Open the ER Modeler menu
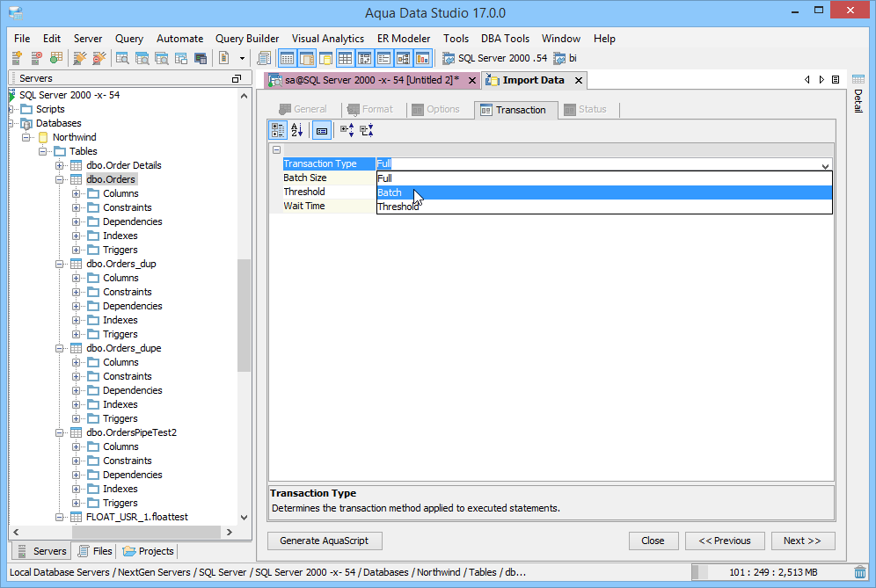876x588 pixels. click(404, 39)
